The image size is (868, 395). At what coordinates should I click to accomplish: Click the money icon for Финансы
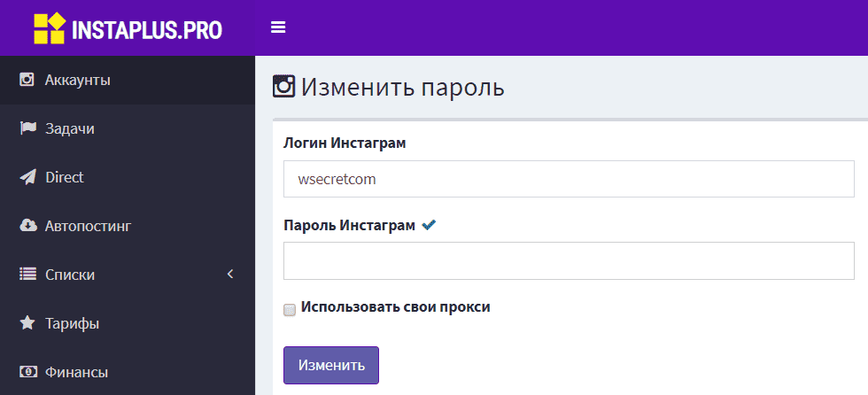point(28,372)
